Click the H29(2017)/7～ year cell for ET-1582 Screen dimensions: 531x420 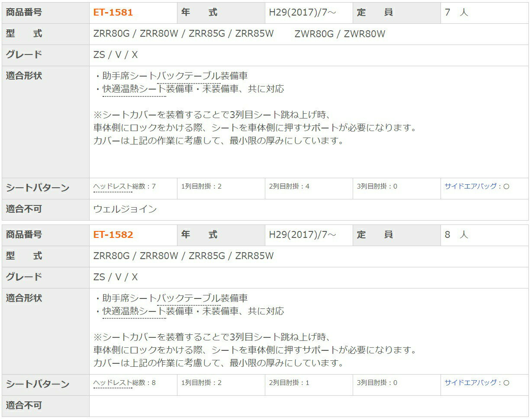(x=303, y=235)
